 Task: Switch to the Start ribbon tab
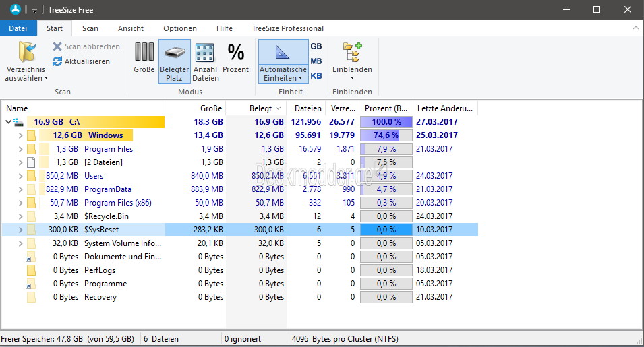coord(55,28)
